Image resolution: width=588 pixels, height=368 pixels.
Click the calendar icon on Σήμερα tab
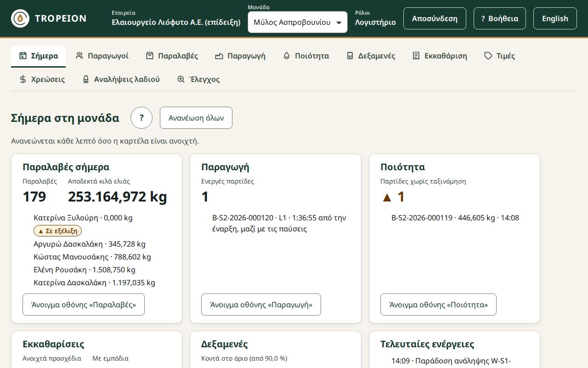(x=23, y=56)
